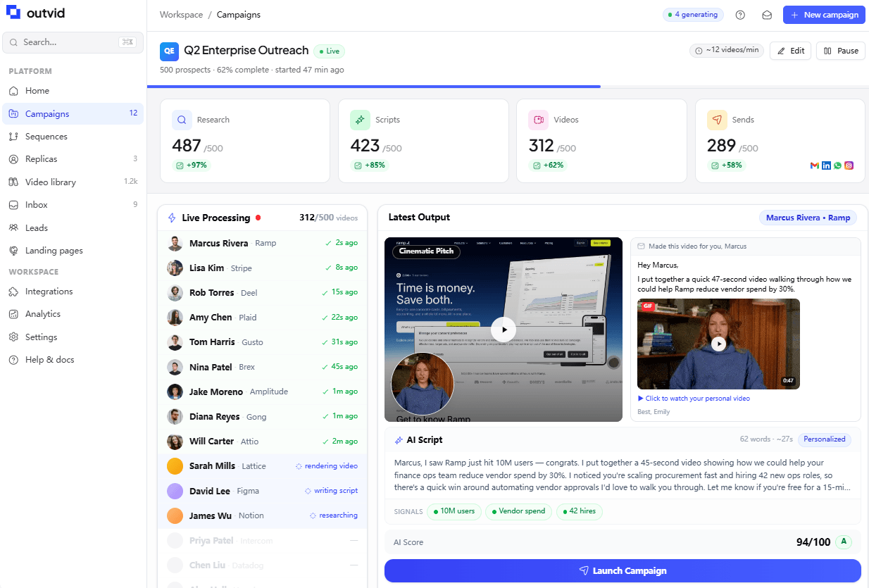Select the Nina Patel Brex row
The width and height of the screenshot is (869, 588).
click(262, 367)
